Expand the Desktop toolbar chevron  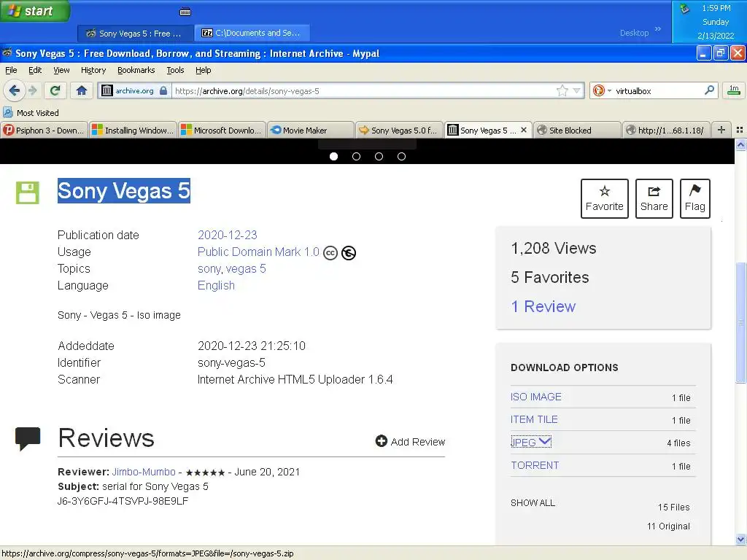[x=658, y=29]
